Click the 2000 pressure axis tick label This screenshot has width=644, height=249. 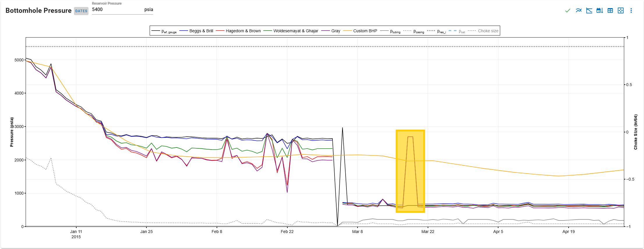click(x=19, y=160)
